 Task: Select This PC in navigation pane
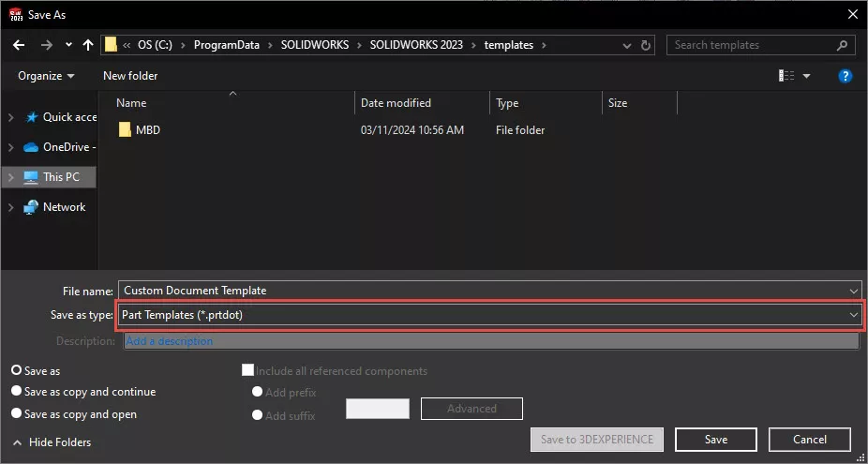click(x=52, y=177)
